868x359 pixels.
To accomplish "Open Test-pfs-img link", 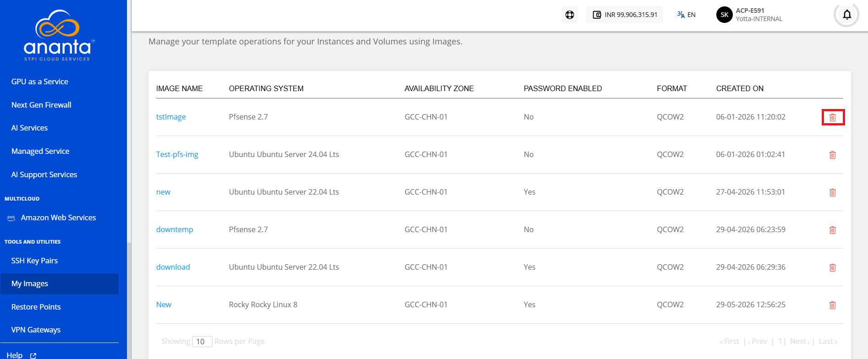I will pyautogui.click(x=177, y=154).
